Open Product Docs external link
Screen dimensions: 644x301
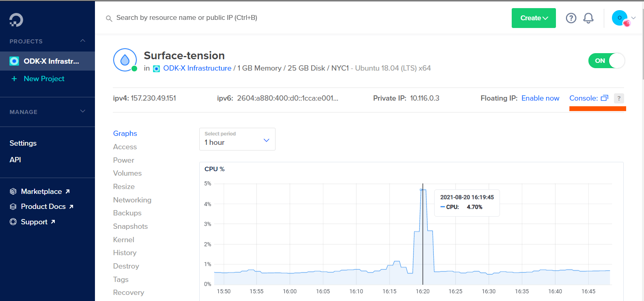(x=47, y=206)
